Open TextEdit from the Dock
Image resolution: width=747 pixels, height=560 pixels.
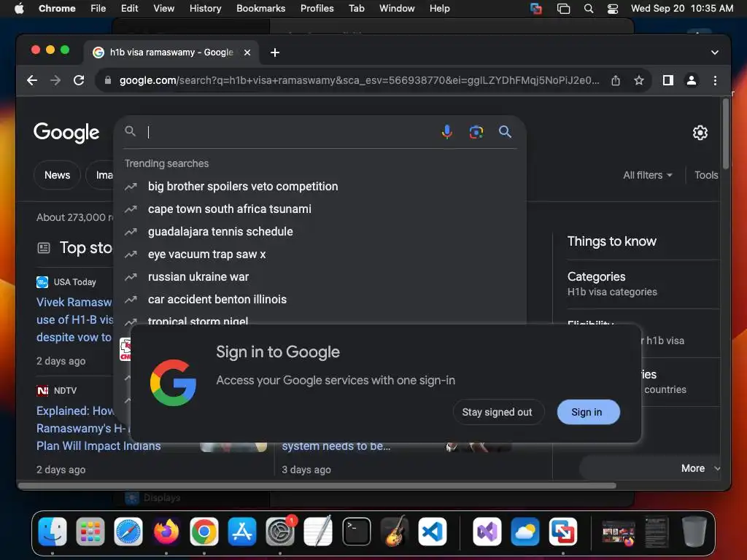tap(318, 532)
